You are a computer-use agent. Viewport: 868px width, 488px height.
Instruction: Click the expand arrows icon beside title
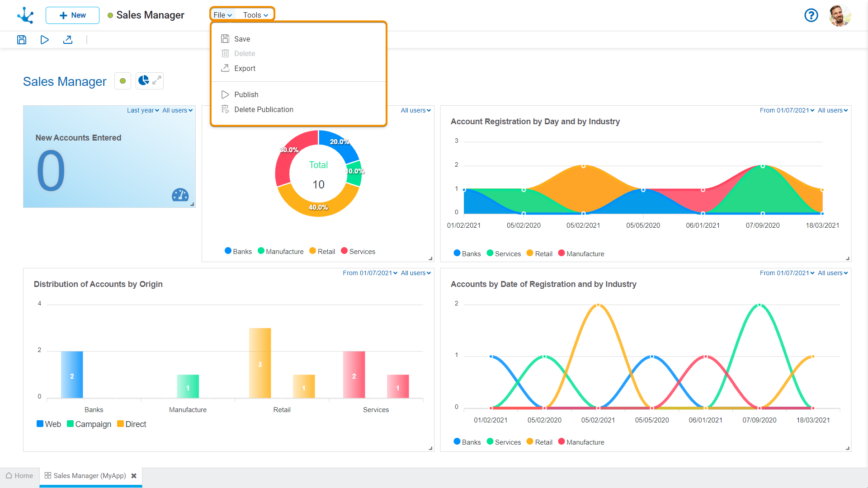pos(157,80)
